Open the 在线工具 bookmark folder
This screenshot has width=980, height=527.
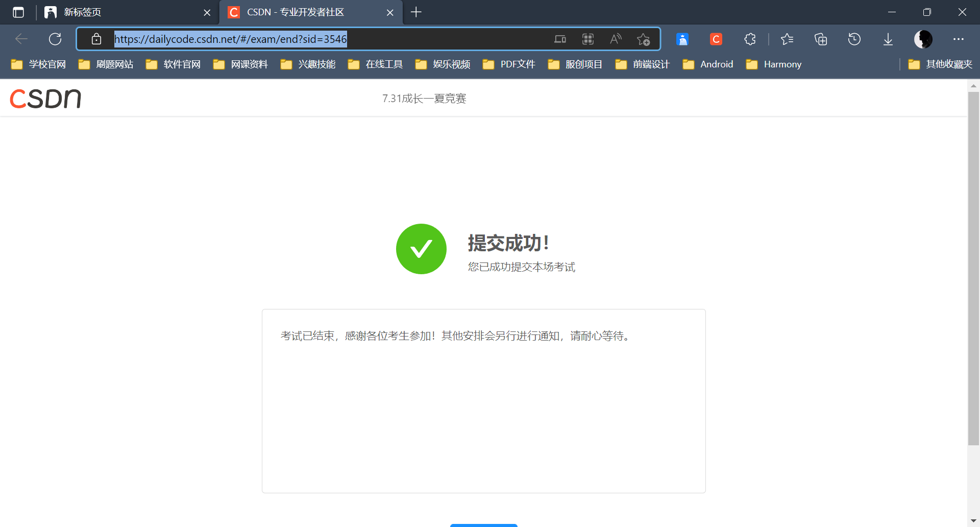(376, 64)
